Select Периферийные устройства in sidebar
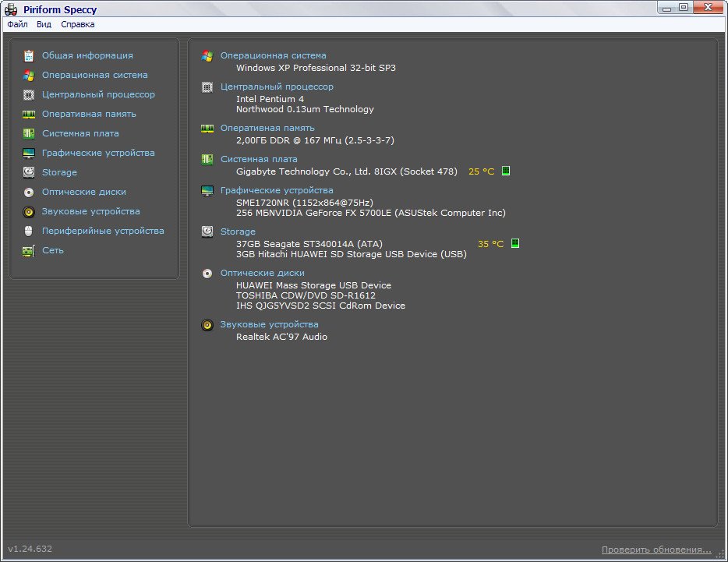The height and width of the screenshot is (562, 728). (x=103, y=231)
